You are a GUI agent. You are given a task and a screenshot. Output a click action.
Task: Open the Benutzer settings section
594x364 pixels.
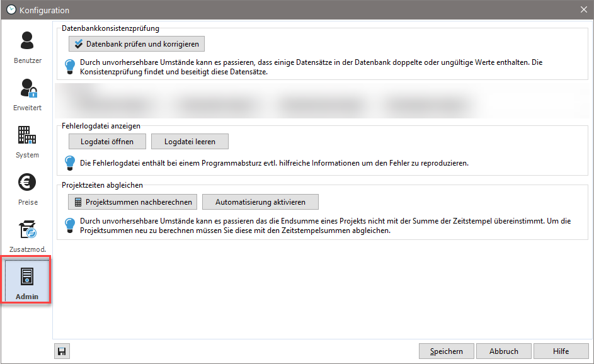27,47
